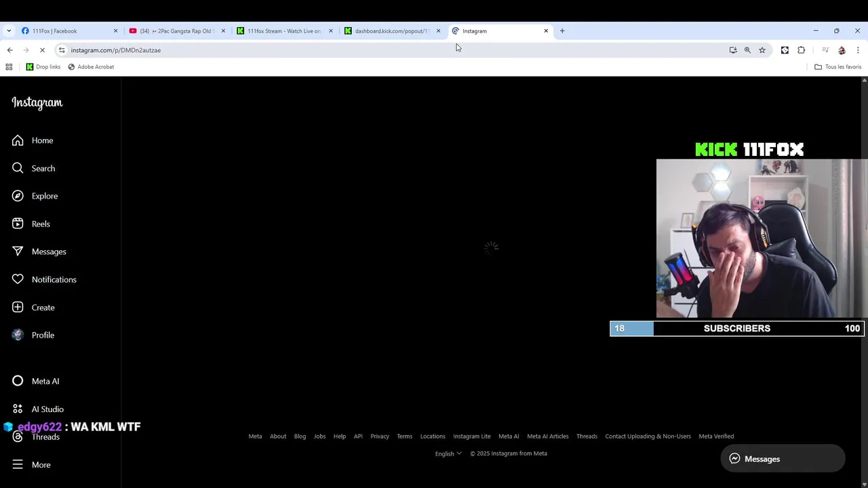Image resolution: width=868 pixels, height=488 pixels.
Task: Open the zoom magnifier icon in address bar
Action: (x=747, y=50)
